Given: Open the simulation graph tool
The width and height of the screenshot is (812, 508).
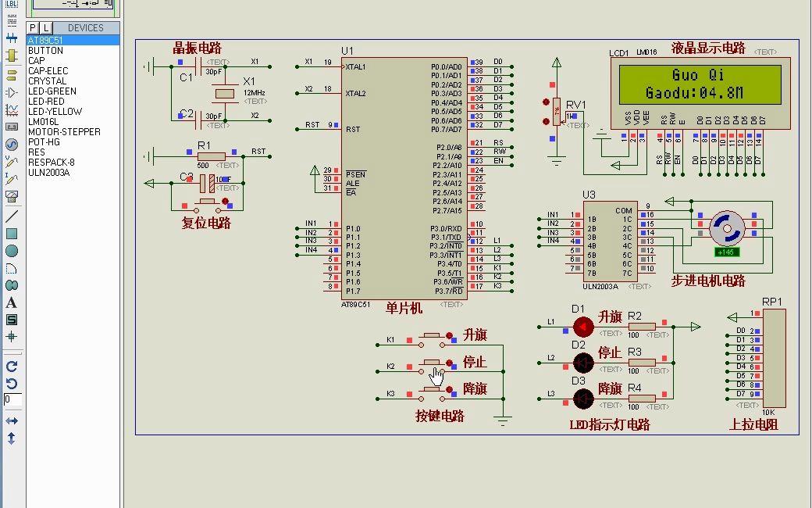Looking at the screenshot, I should [12, 109].
